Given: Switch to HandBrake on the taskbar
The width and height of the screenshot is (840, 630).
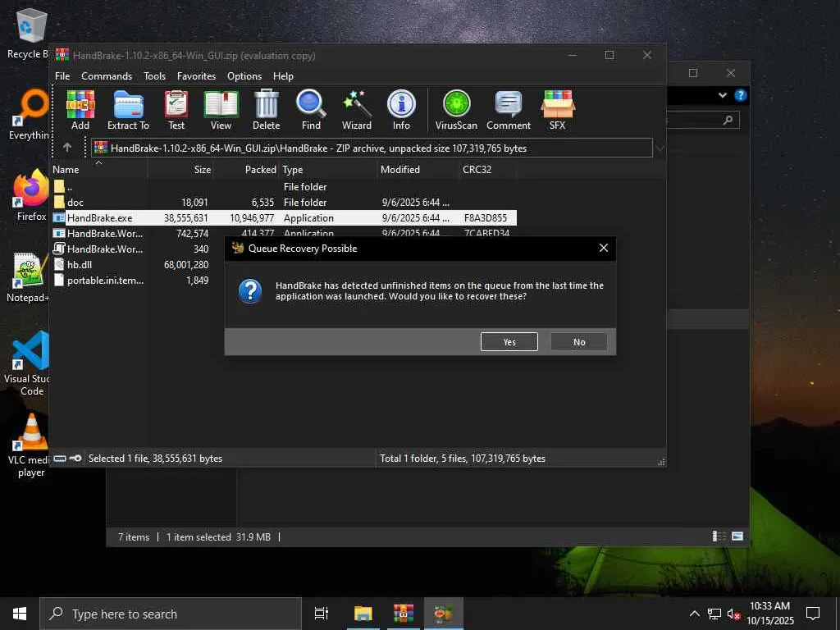Looking at the screenshot, I should pyautogui.click(x=444, y=614).
